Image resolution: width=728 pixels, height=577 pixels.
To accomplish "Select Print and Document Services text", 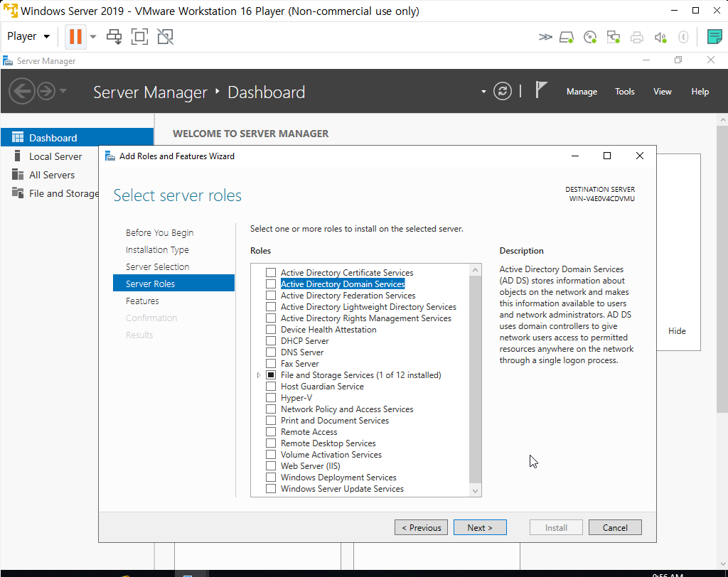I will (x=335, y=421).
